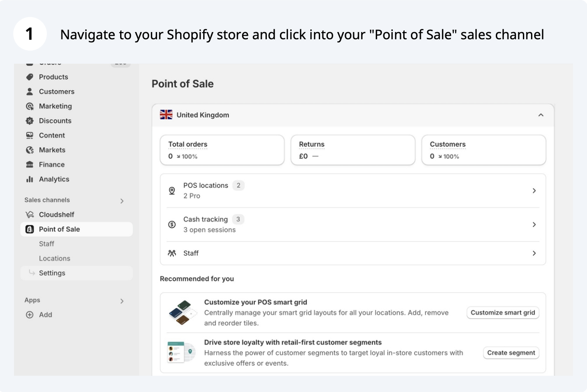
Task: Click the Apps heading label
Action: (32, 300)
